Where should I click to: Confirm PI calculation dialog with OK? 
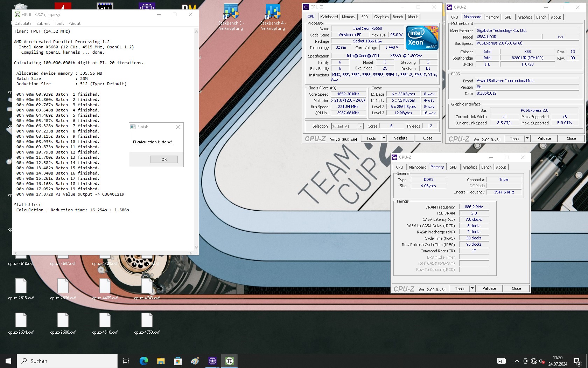pyautogui.click(x=164, y=159)
